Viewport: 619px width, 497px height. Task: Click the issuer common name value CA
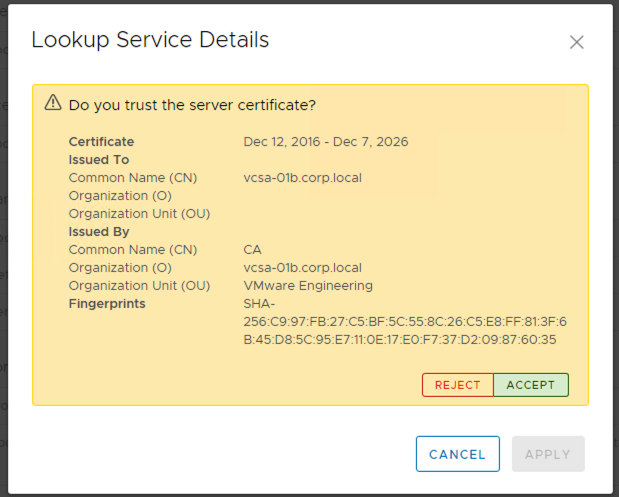pyautogui.click(x=252, y=250)
